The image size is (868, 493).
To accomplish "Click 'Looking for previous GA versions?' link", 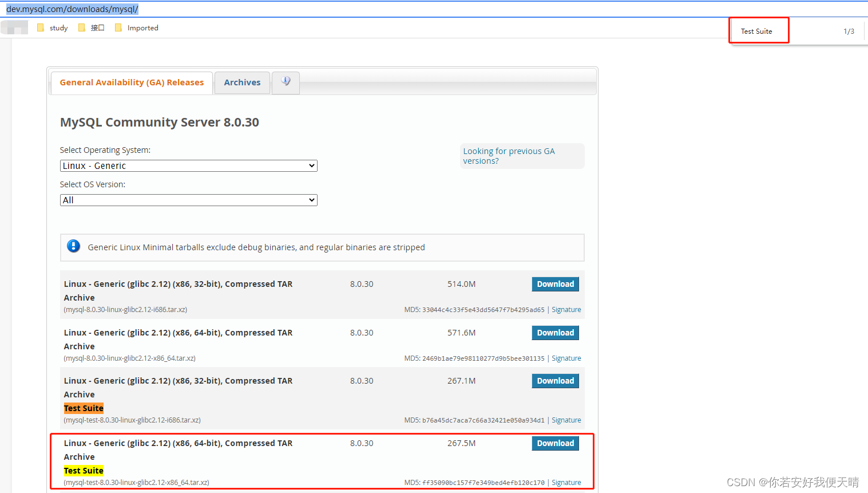I will click(509, 155).
